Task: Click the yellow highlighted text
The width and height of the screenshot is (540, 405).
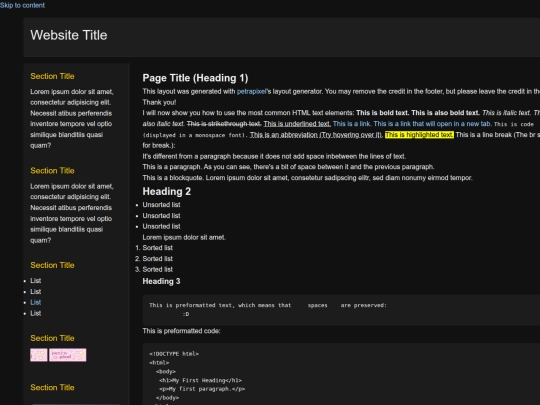Action: click(x=419, y=135)
